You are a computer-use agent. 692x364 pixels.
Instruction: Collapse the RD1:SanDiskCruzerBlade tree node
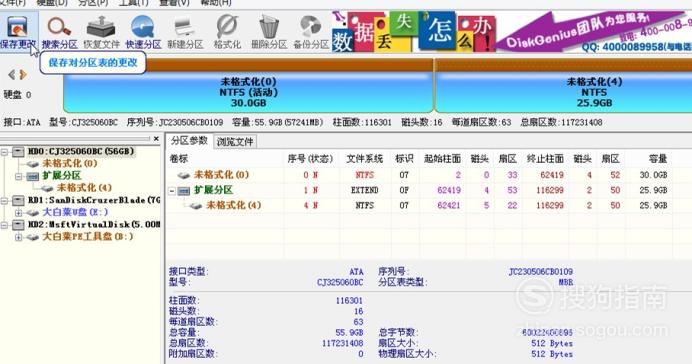tap(4, 201)
